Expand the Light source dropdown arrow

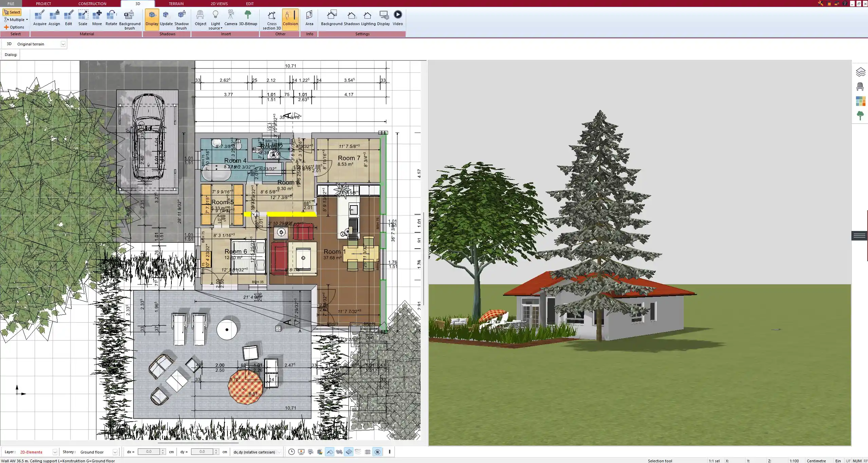coord(221,28)
